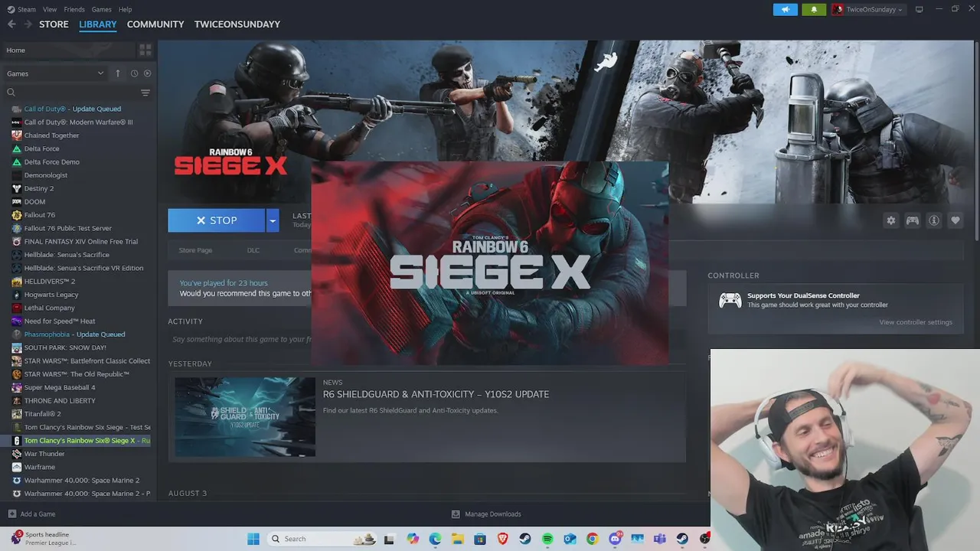This screenshot has width=980, height=551.
Task: Click the Home library button
Action: 68,50
